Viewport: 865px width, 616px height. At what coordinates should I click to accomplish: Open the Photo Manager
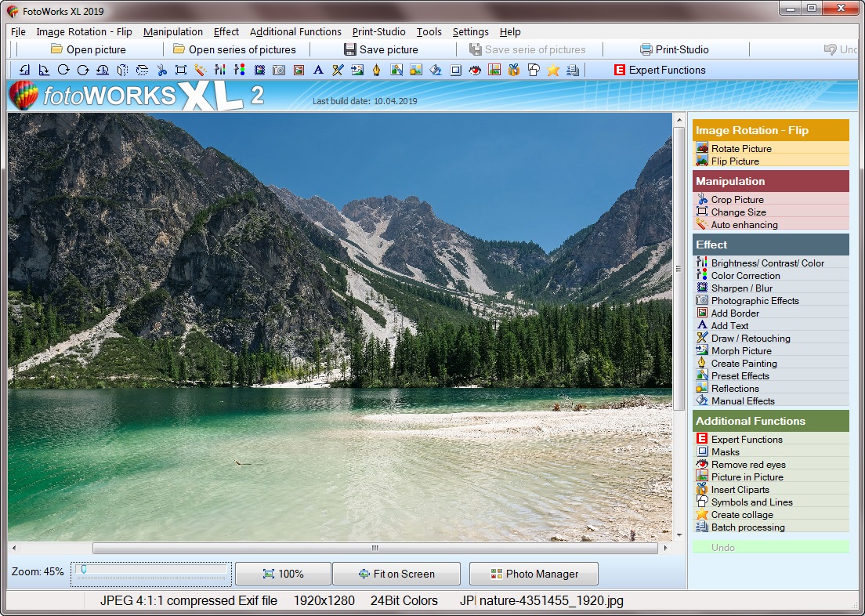[x=533, y=574]
